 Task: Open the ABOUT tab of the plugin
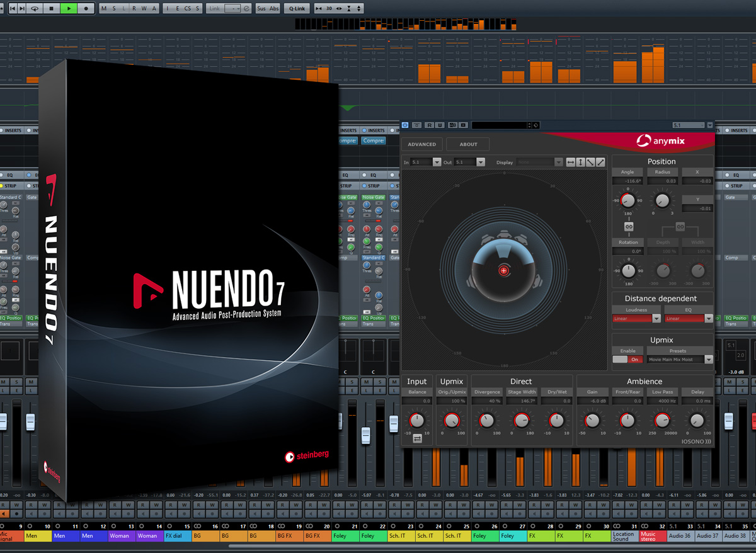coord(467,144)
